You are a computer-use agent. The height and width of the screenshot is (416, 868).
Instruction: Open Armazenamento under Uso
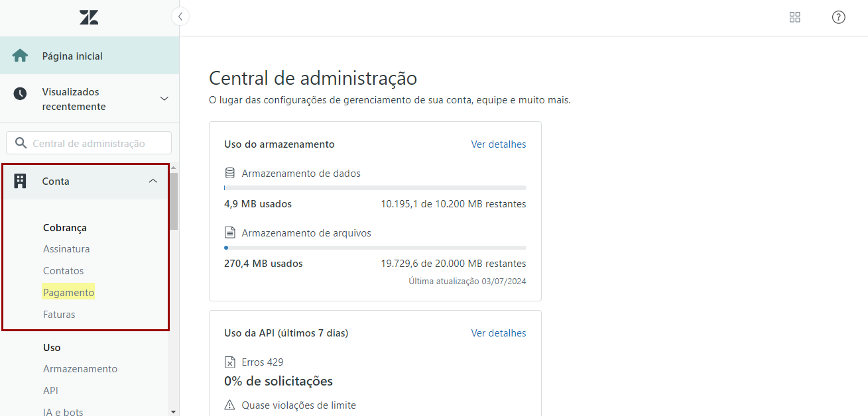coord(80,369)
